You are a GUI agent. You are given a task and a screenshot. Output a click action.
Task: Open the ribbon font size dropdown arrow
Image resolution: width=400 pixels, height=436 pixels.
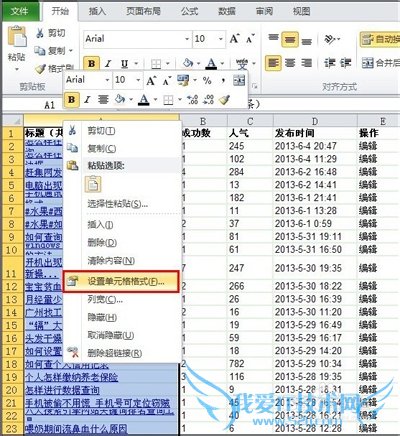220,39
